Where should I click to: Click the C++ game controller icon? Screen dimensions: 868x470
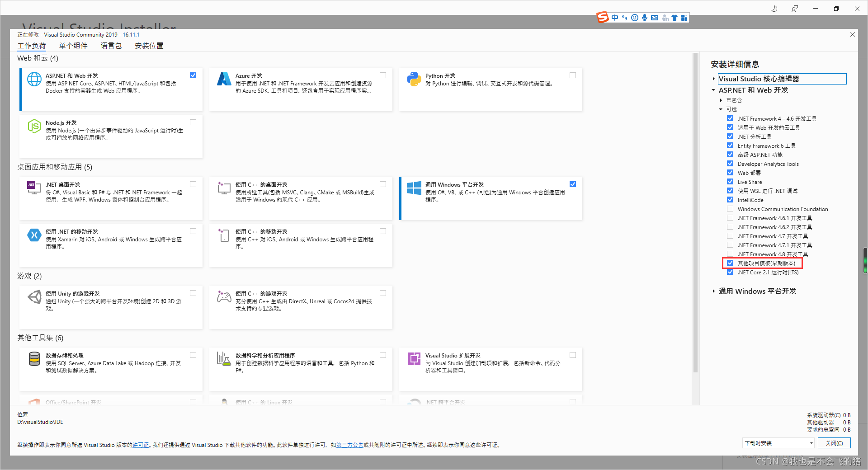click(x=224, y=296)
